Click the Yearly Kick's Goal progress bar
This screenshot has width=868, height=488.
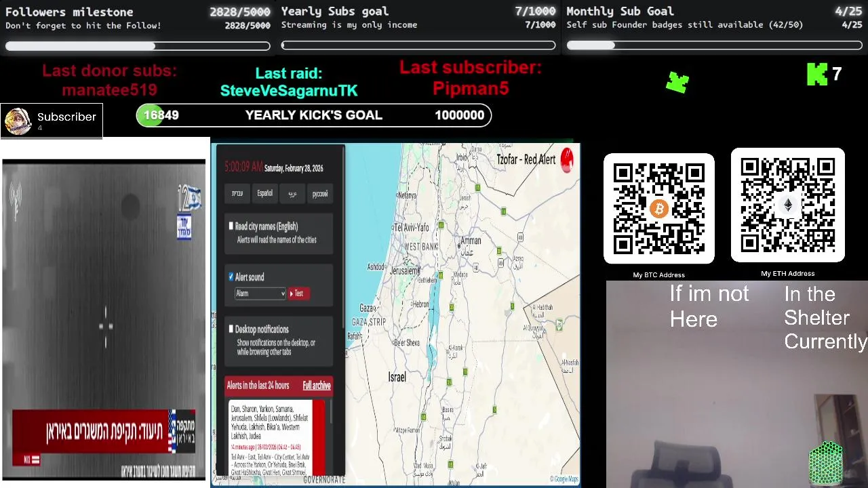[314, 115]
